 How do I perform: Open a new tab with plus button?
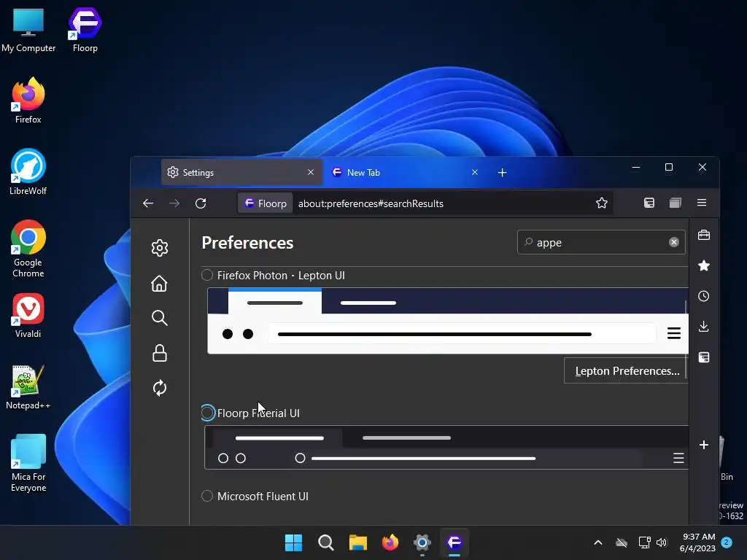tap(502, 172)
